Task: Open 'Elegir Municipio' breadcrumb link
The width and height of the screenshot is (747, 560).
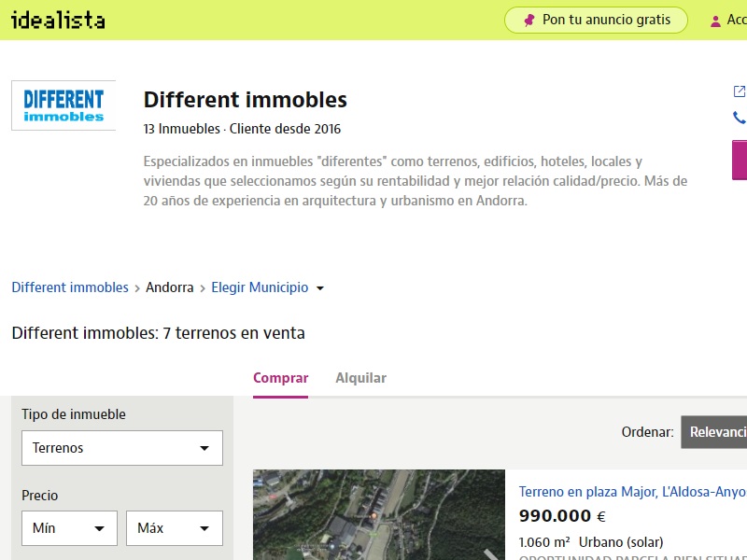Action: pos(260,287)
